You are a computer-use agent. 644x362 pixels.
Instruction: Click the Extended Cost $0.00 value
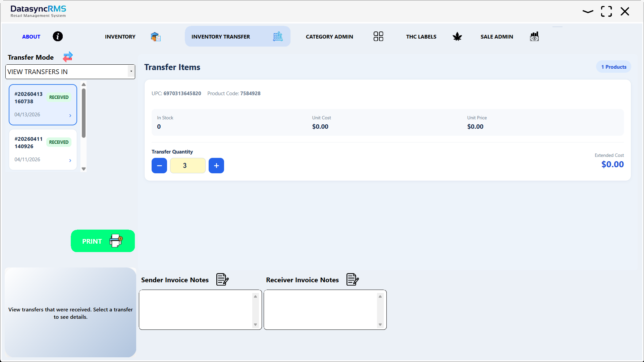[612, 164]
